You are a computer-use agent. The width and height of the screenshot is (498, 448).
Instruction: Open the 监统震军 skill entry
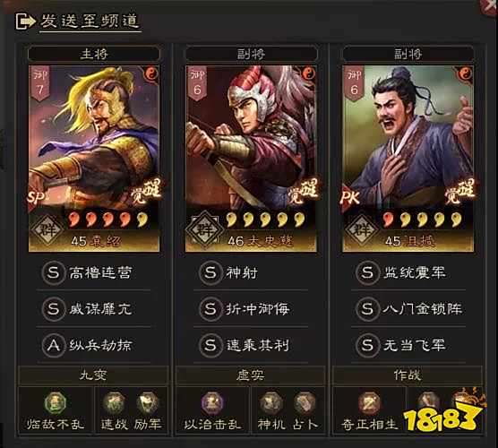click(408, 272)
